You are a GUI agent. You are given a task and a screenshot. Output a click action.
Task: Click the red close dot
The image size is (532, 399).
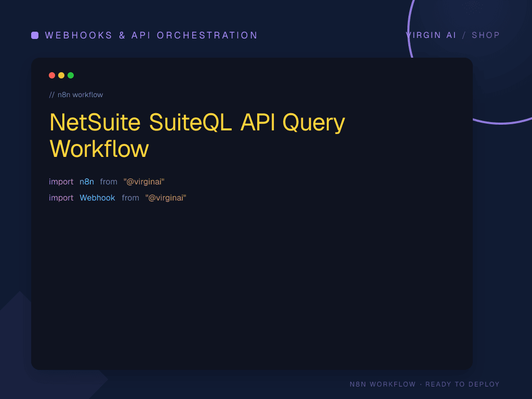coord(52,75)
